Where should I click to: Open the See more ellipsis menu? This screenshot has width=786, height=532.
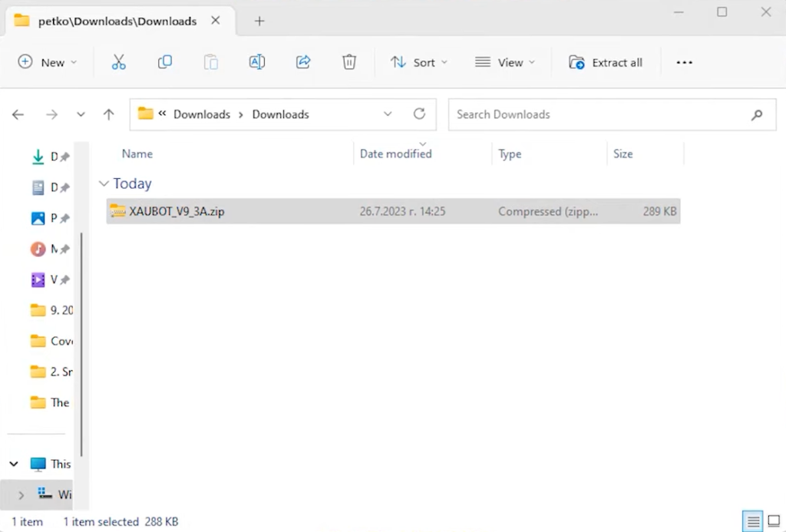pyautogui.click(x=684, y=62)
